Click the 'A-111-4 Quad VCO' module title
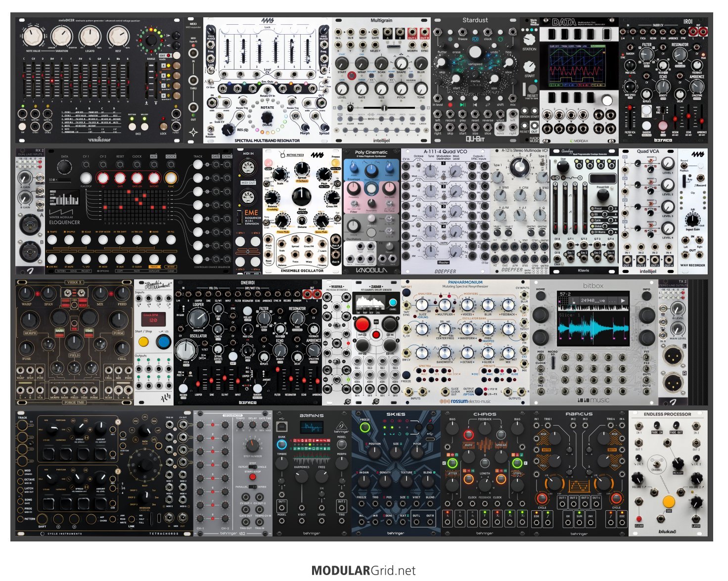The height and width of the screenshot is (581, 728). point(445,151)
